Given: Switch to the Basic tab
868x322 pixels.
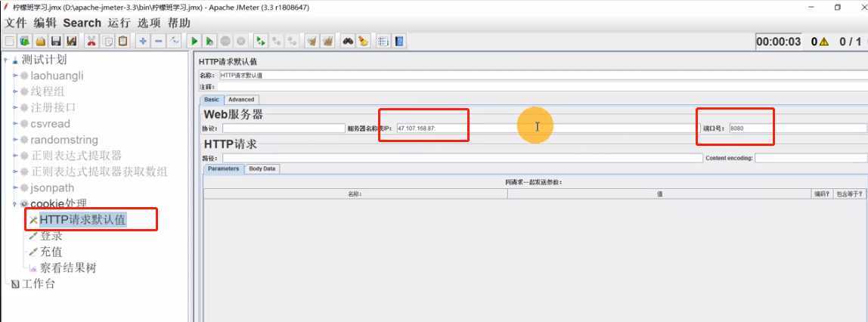Looking at the screenshot, I should [212, 100].
